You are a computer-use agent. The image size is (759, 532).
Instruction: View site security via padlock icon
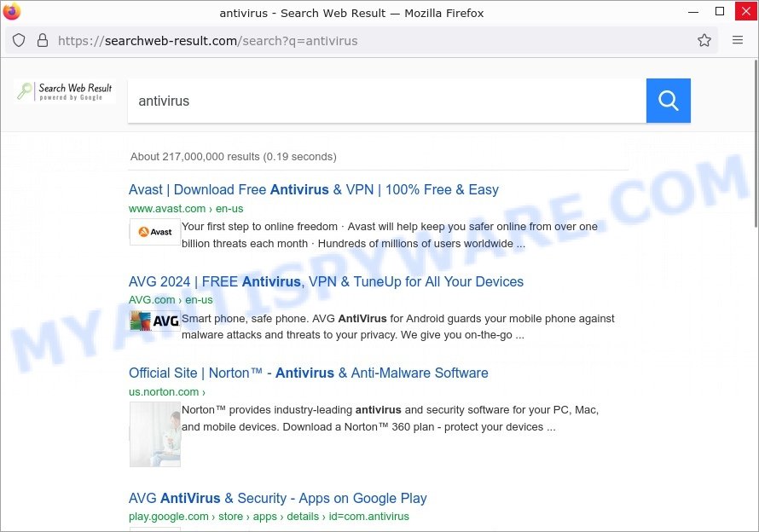click(43, 40)
